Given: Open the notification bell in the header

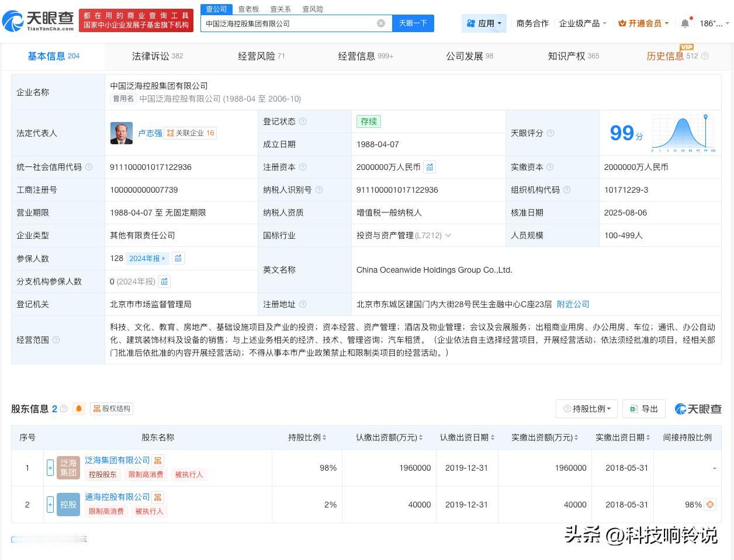Looking at the screenshot, I should (685, 23).
